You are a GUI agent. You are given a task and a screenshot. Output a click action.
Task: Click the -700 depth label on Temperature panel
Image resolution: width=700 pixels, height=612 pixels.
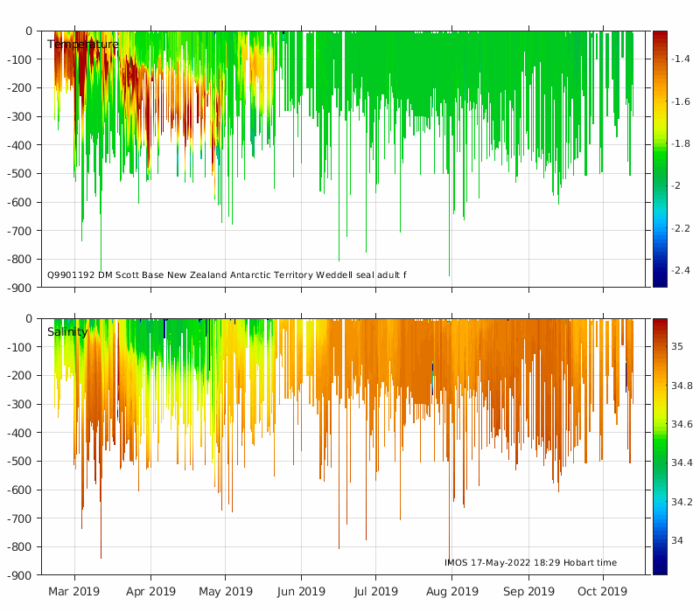coord(19,231)
